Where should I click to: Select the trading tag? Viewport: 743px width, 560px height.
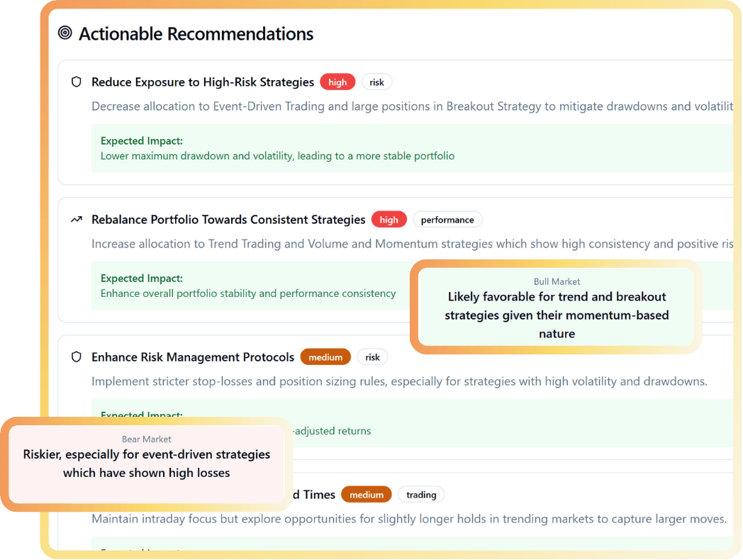pos(421,495)
